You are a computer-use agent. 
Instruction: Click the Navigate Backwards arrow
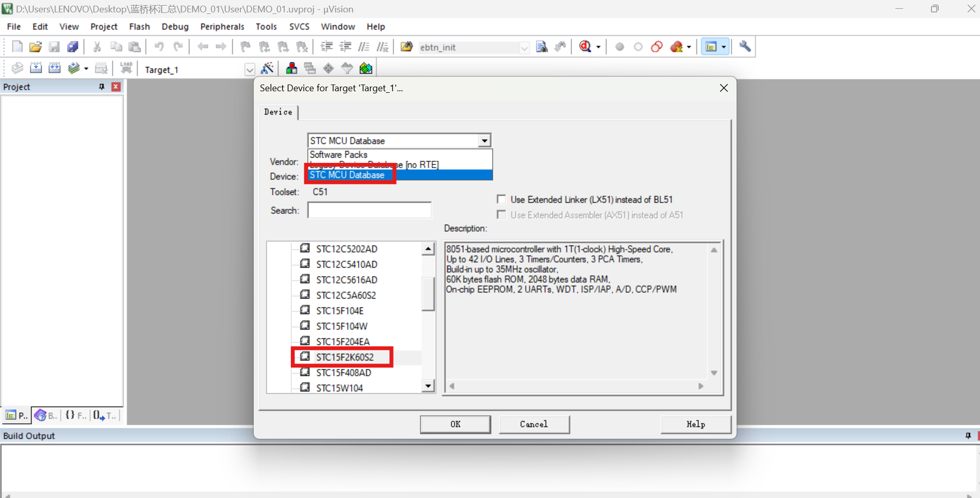point(203,47)
